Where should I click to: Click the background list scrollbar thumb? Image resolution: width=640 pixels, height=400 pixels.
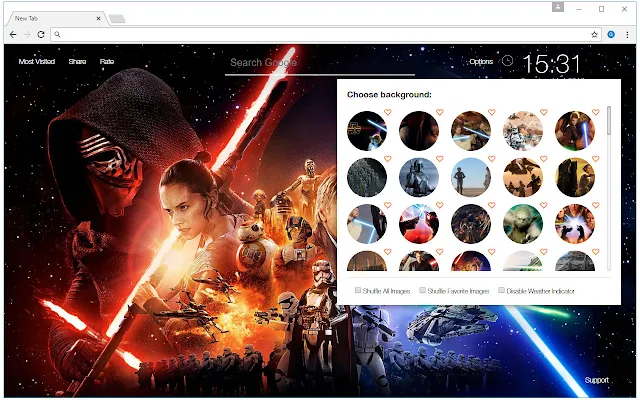coord(609,120)
